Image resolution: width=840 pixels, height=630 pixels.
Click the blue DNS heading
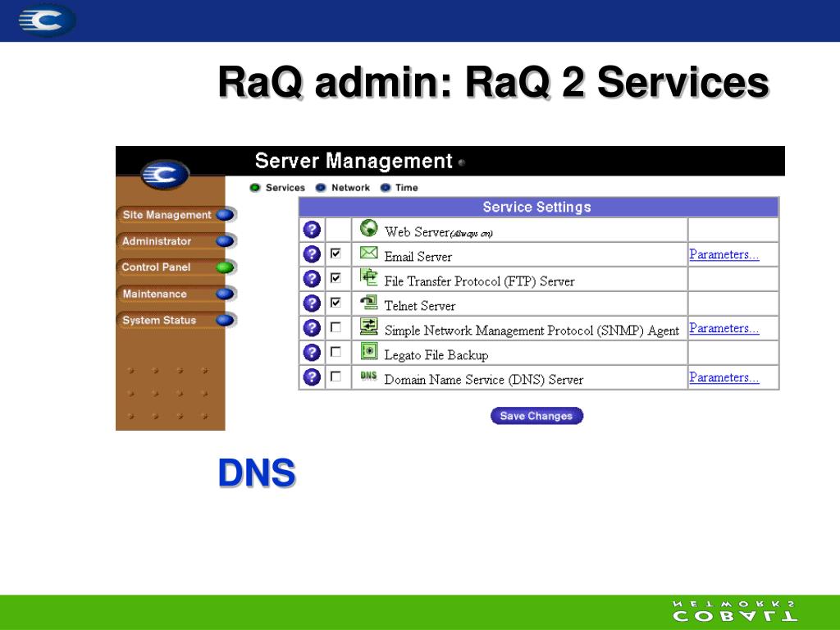click(x=257, y=472)
